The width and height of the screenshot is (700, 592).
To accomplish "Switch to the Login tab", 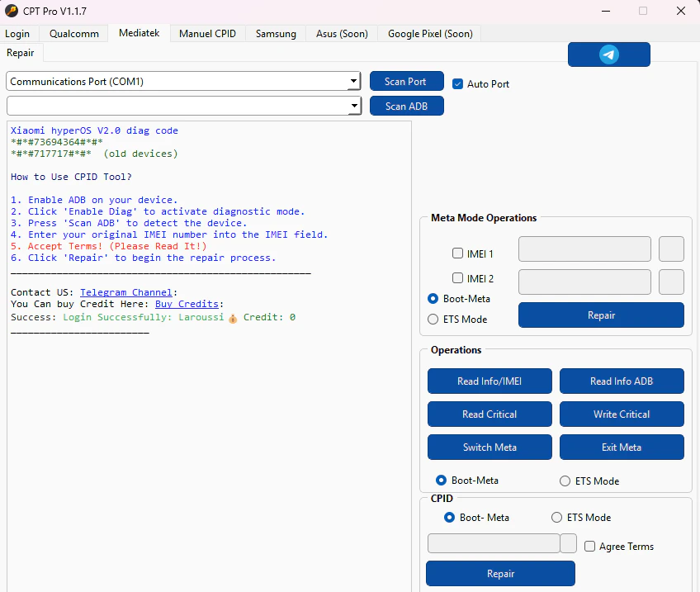I will 17,34.
